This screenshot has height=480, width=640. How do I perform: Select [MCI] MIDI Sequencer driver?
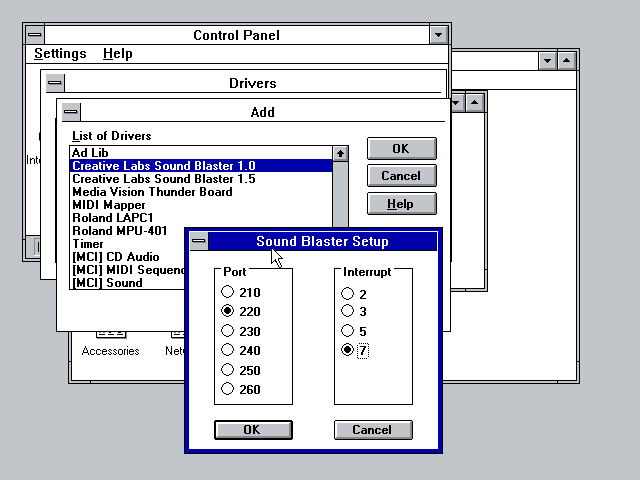click(127, 270)
